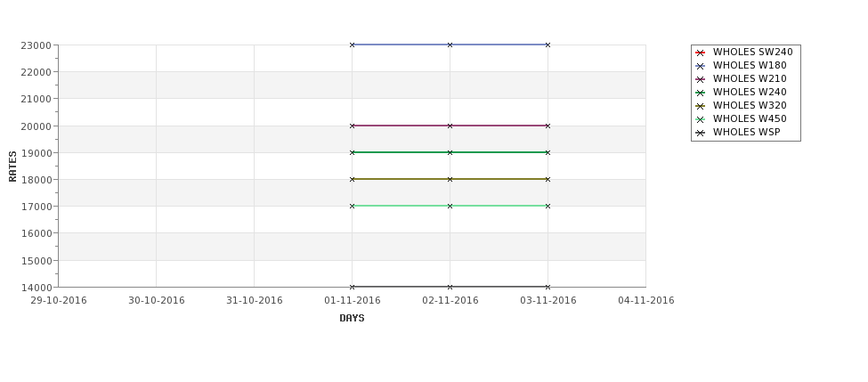Select the WHOLES W450 legend label
The height and width of the screenshot is (382, 868).
pos(750,119)
